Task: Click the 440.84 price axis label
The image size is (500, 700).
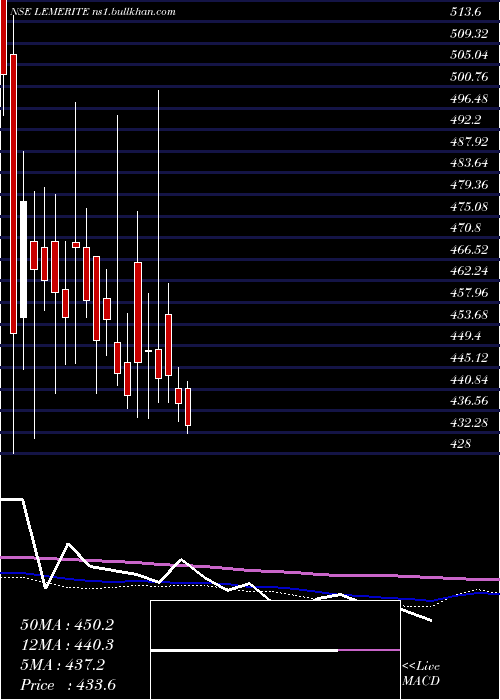Action: (x=469, y=379)
